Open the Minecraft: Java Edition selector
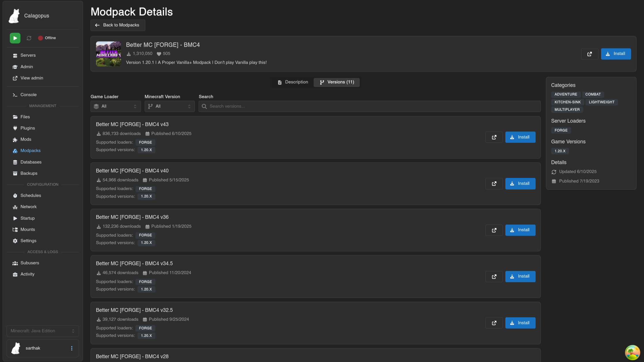The image size is (644, 362). [x=43, y=331]
